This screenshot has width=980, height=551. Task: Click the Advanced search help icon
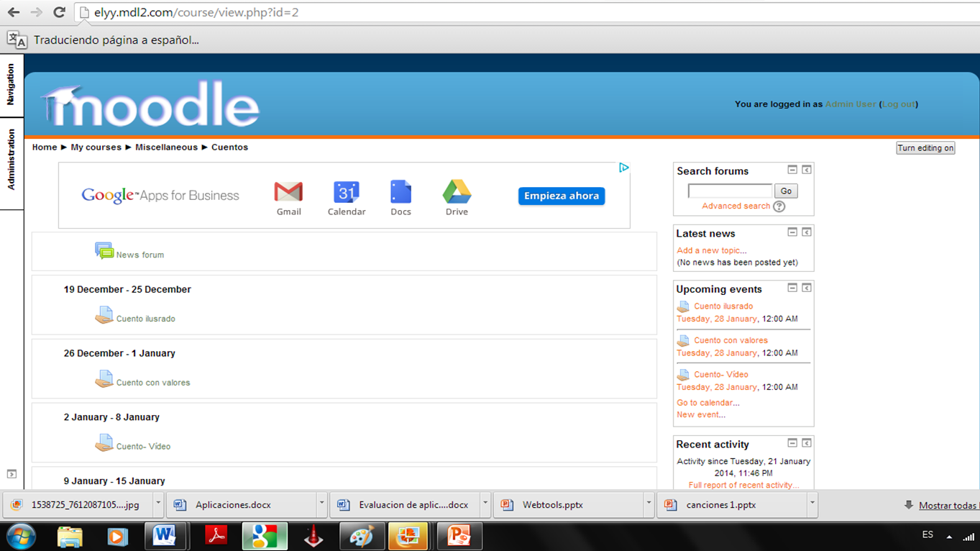779,206
